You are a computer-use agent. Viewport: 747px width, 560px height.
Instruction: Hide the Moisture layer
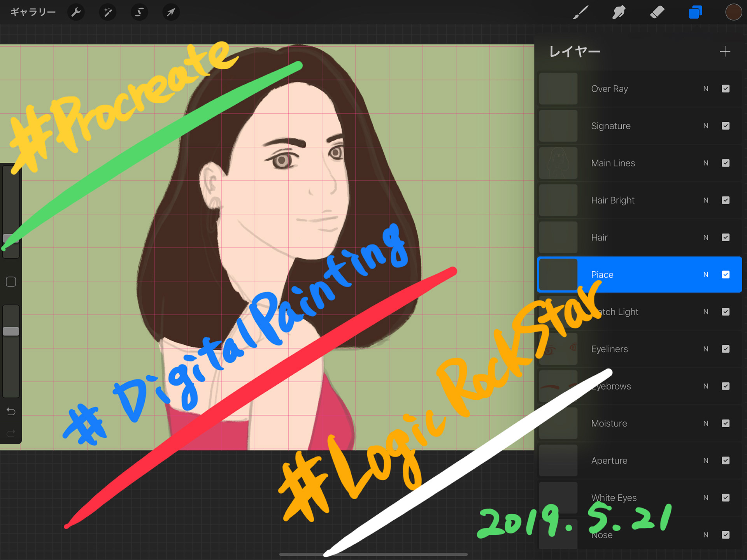click(x=726, y=423)
